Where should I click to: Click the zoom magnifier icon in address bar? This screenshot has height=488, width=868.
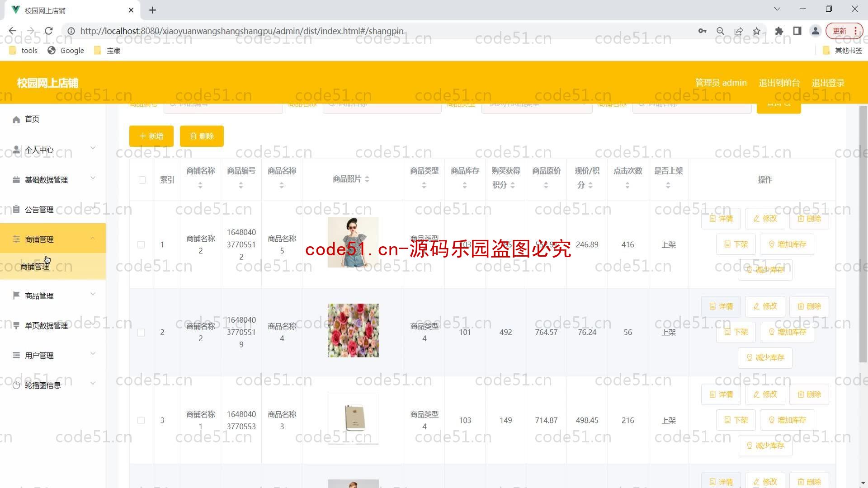point(721,31)
